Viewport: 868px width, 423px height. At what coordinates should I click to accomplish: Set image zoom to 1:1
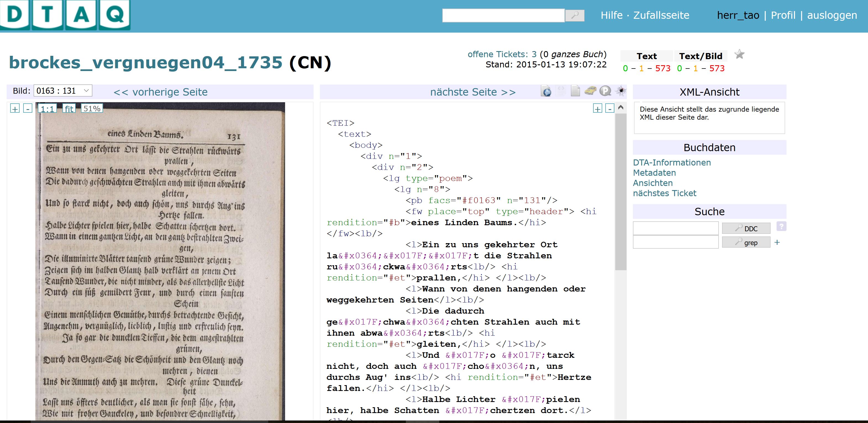point(47,109)
